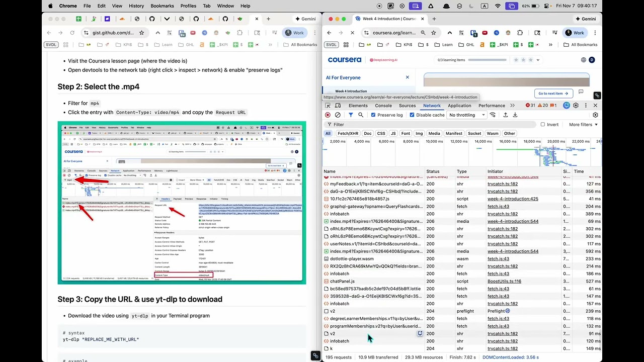
Task: Close the DevTools panel
Action: point(595,106)
